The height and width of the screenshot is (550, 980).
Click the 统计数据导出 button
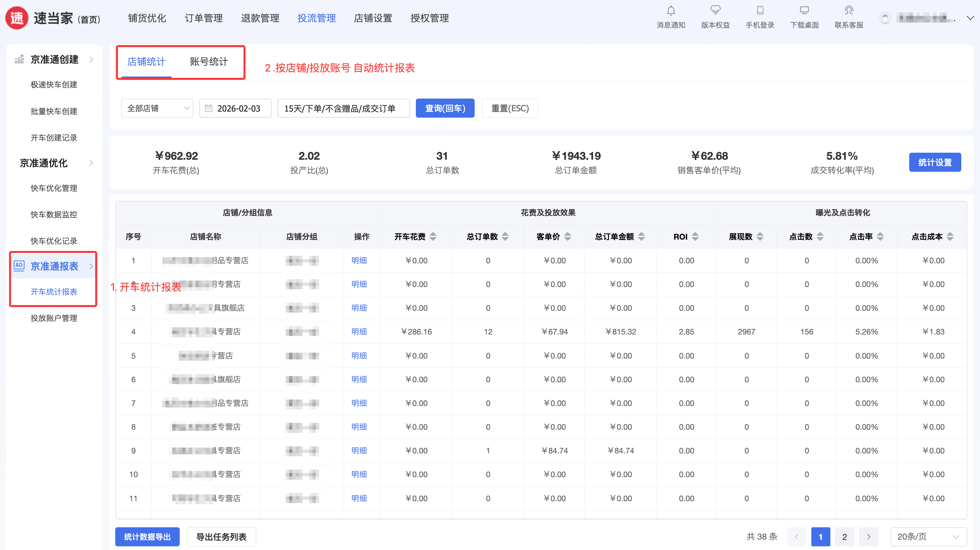[147, 537]
